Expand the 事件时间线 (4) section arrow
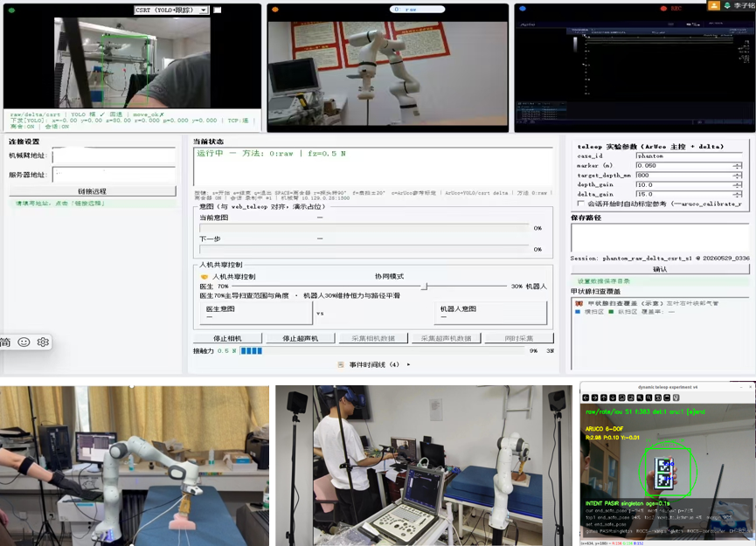The image size is (756, 546). 408,365
